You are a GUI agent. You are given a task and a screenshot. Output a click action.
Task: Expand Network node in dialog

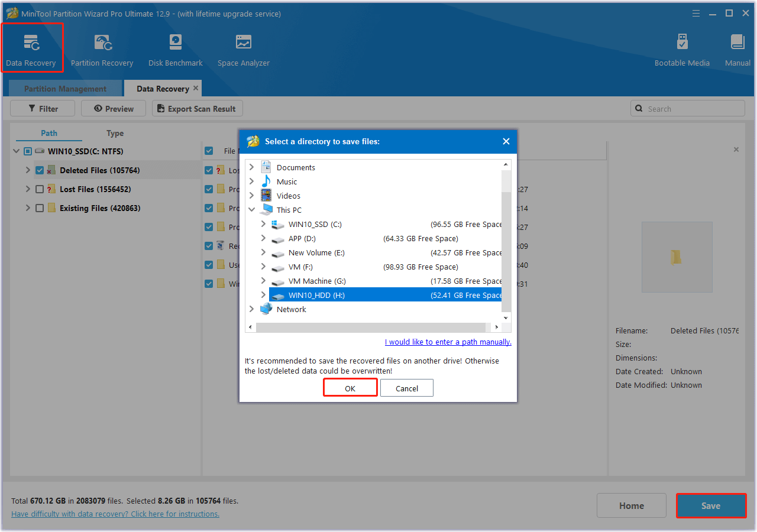coord(252,309)
